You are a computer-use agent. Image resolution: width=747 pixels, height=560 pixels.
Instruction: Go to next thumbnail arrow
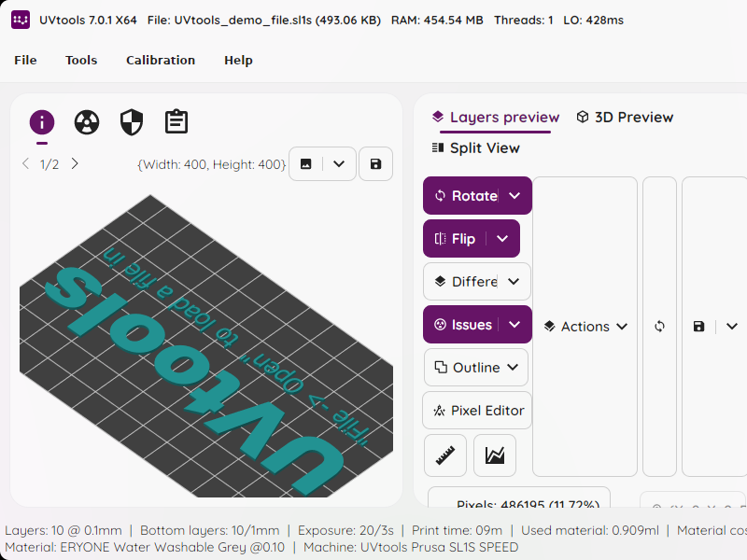[75, 164]
